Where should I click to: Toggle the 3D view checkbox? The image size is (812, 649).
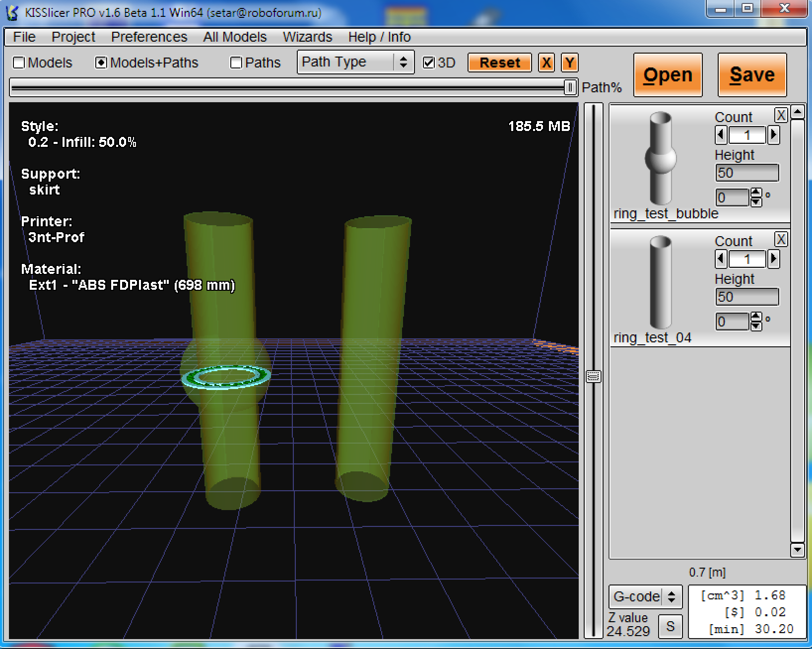[429, 63]
